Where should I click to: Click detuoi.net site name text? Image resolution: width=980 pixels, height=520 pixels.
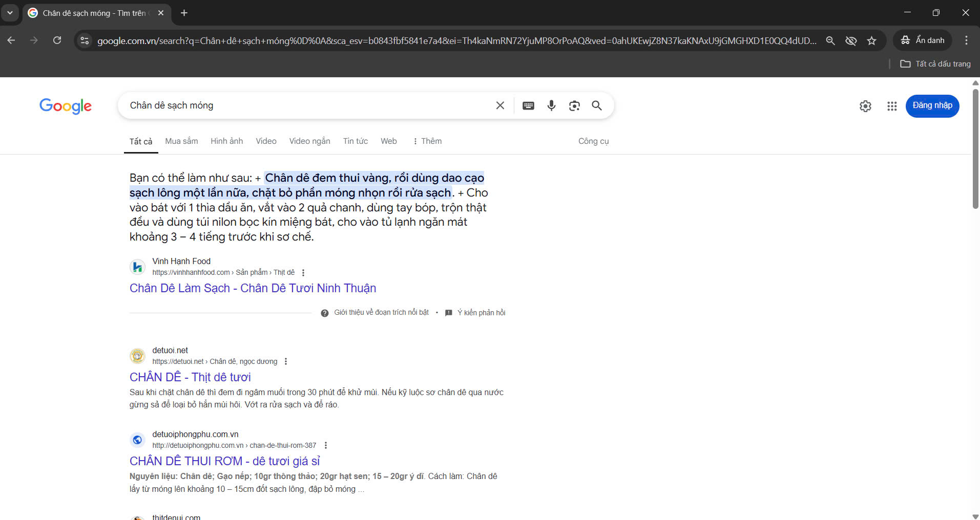pyautogui.click(x=170, y=350)
